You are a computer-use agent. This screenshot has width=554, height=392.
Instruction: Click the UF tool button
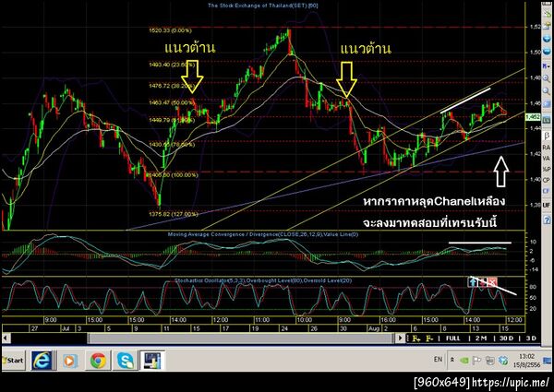pyautogui.click(x=547, y=205)
